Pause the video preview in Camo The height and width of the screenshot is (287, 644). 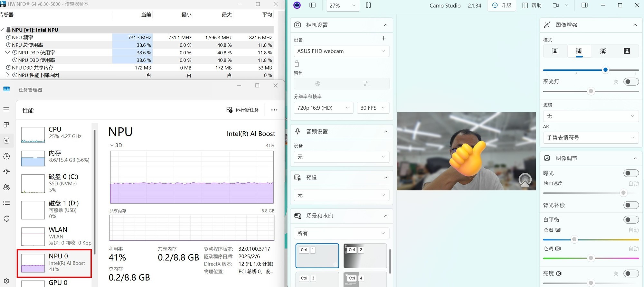(368, 5)
